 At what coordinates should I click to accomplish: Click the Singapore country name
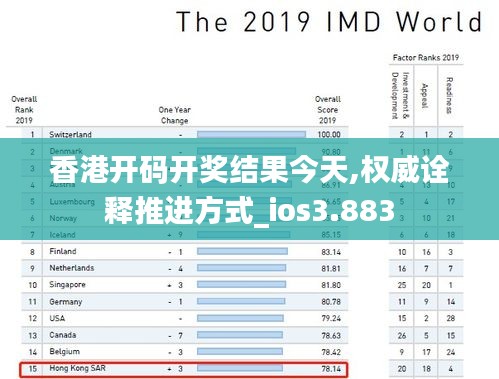[67, 285]
